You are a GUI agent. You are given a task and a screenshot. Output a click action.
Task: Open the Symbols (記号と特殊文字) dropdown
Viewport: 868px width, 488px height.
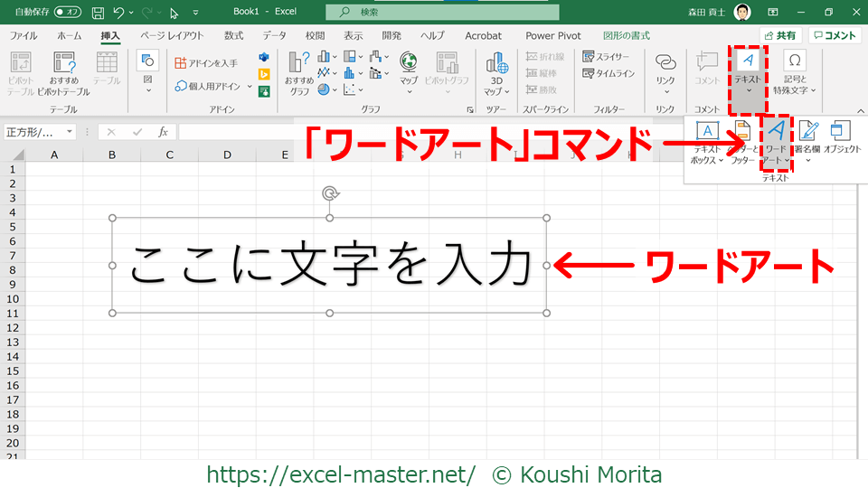point(795,72)
